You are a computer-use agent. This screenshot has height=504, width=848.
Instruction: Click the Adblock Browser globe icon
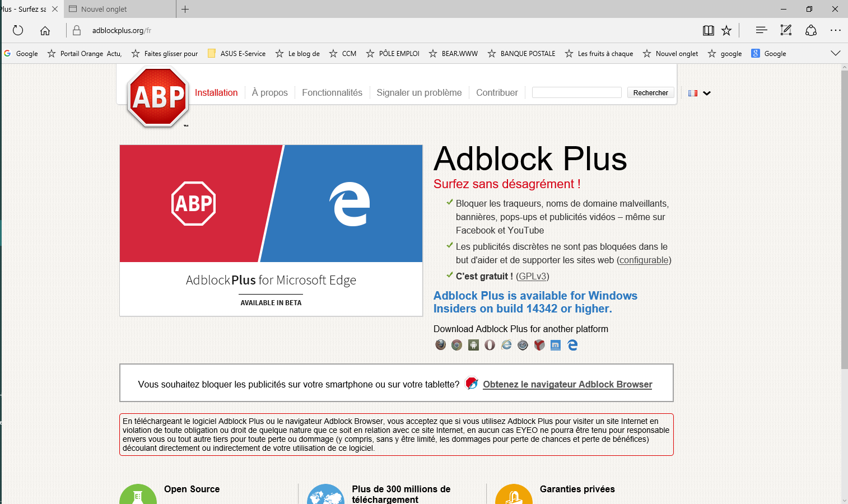[x=472, y=383]
